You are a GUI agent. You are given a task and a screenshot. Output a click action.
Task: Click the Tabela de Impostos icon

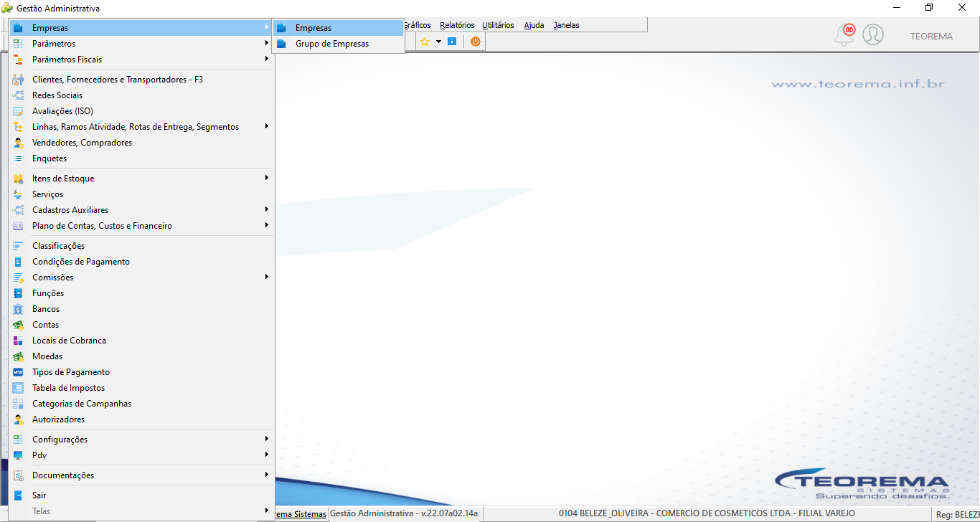tap(18, 388)
